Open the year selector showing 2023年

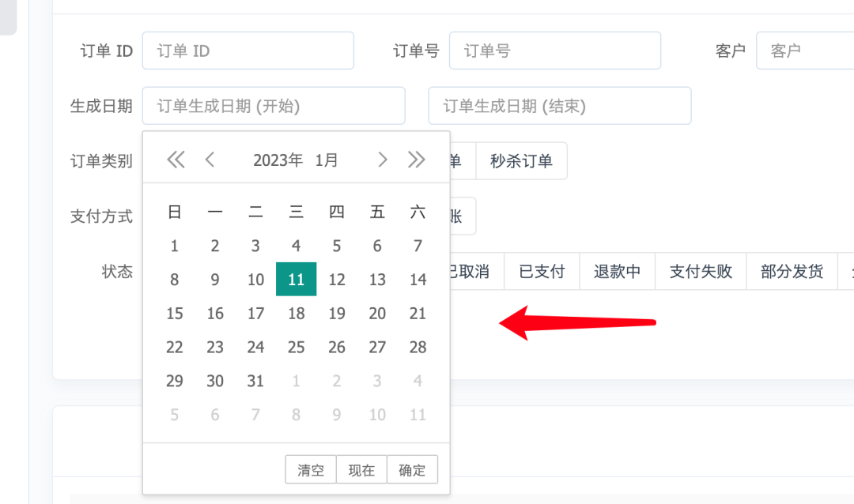[x=278, y=160]
